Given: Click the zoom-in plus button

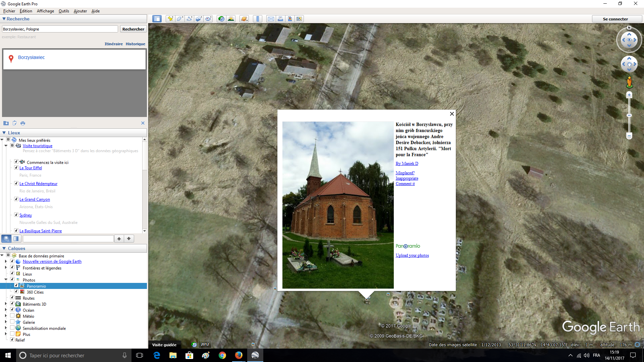Looking at the screenshot, I should click(x=629, y=95).
